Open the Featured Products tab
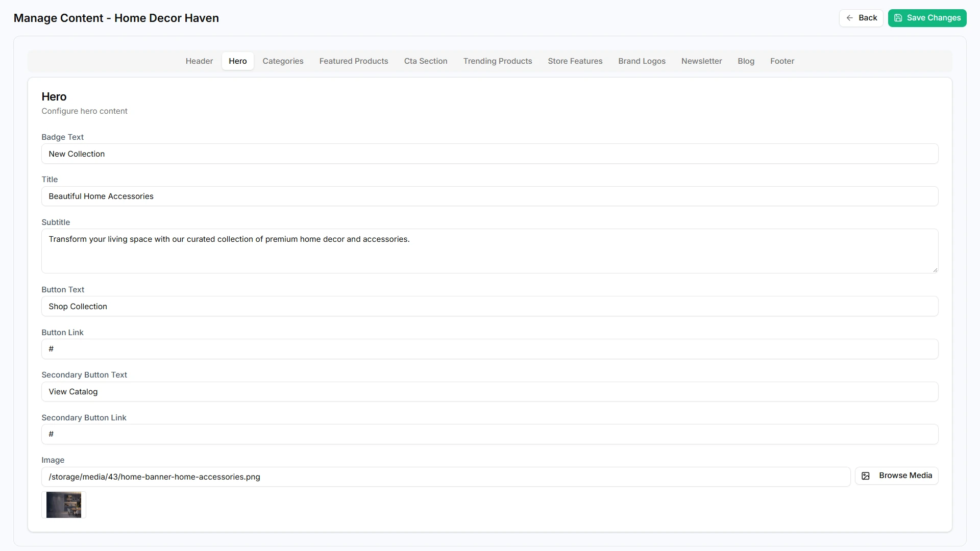Screen dimensions: 980x551 (354, 61)
